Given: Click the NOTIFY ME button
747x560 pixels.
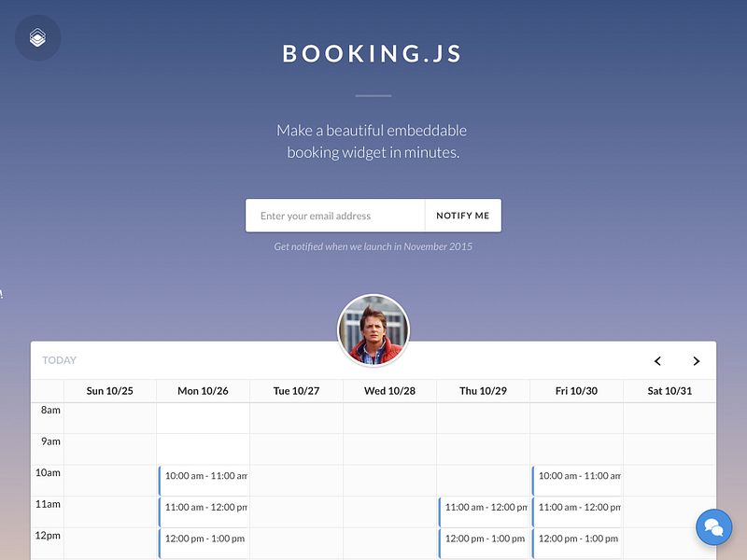Looking at the screenshot, I should (462, 215).
